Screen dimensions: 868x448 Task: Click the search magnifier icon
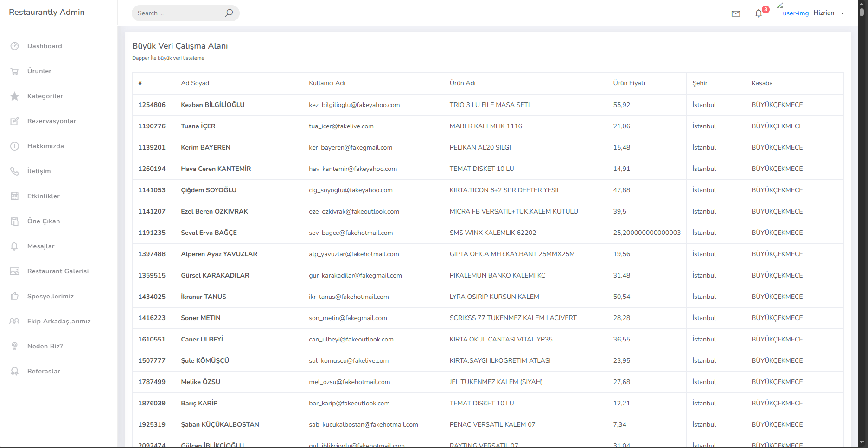(x=229, y=13)
